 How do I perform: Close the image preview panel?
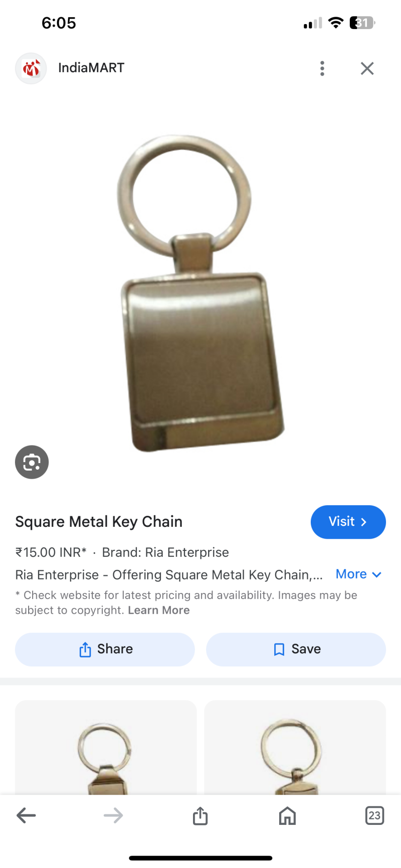(367, 68)
